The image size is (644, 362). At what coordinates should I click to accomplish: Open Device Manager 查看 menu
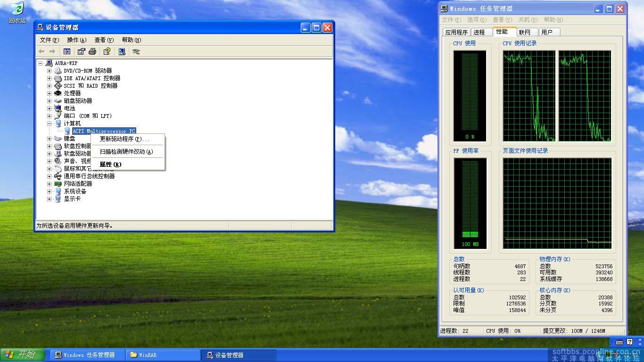[x=104, y=40]
